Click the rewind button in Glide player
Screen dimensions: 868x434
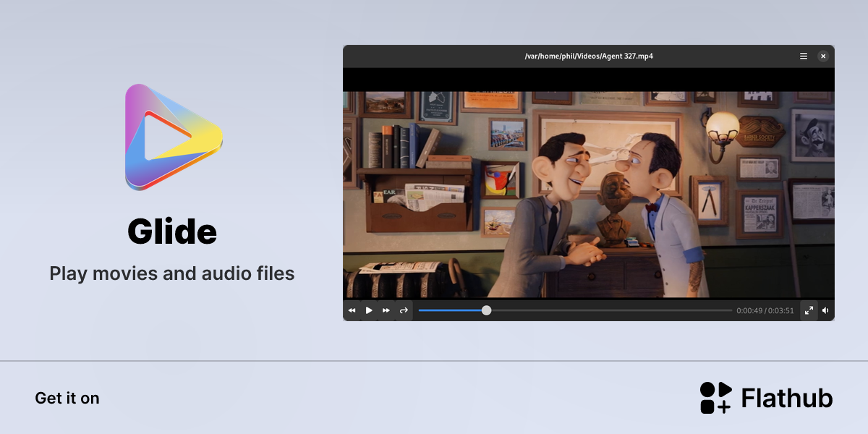coord(352,310)
